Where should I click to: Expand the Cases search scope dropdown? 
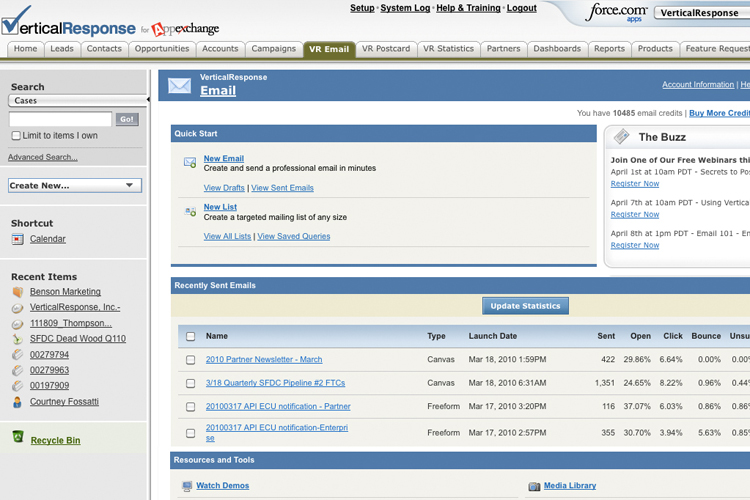[x=77, y=100]
